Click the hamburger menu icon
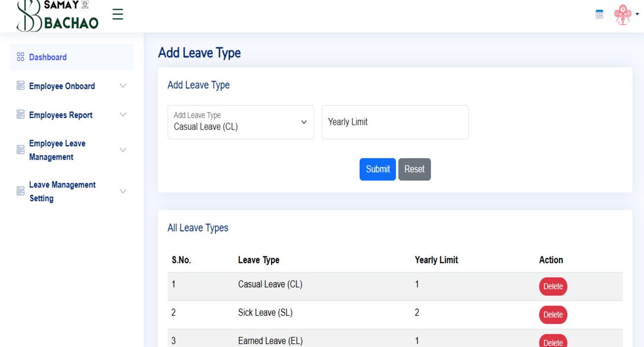The image size is (644, 347). coord(117,14)
